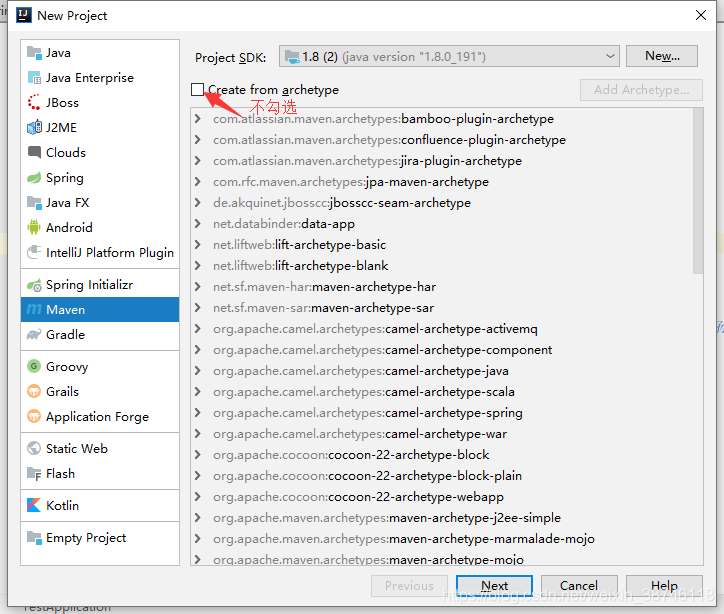Viewport: 724px width, 614px height.
Task: Select the Empty Project label
Action: tap(86, 538)
